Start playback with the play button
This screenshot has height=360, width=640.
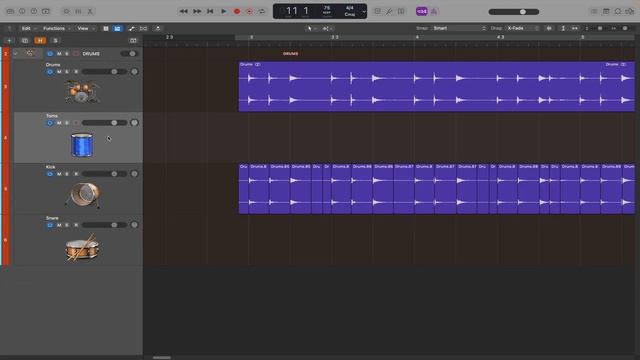pyautogui.click(x=224, y=11)
